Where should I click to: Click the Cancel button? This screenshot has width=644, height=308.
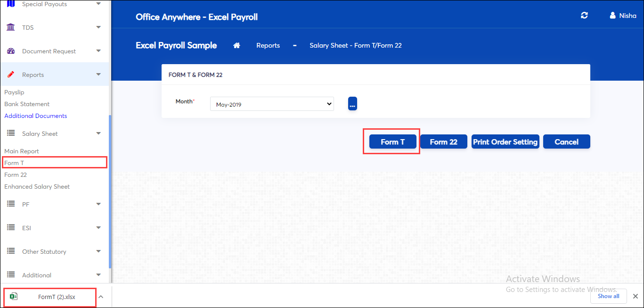pyautogui.click(x=566, y=142)
